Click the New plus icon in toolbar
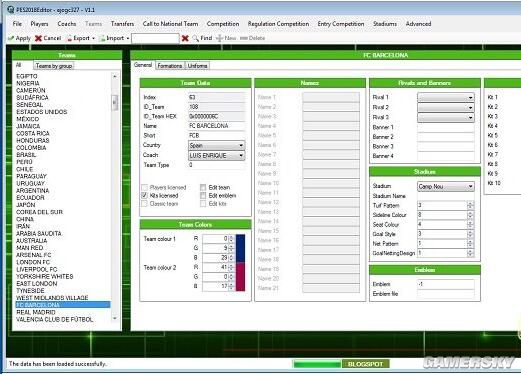The image size is (521, 374). (219, 38)
